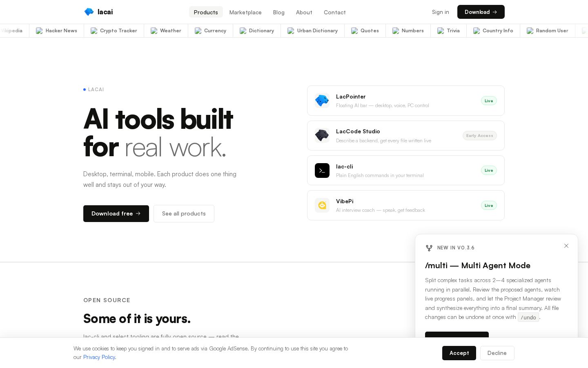Select the Numbers ticker label
This screenshot has height=368, width=588.
[x=413, y=31]
